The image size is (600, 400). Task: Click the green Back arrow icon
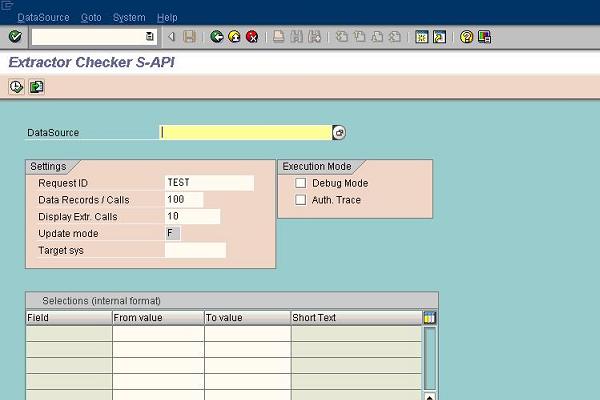click(217, 37)
